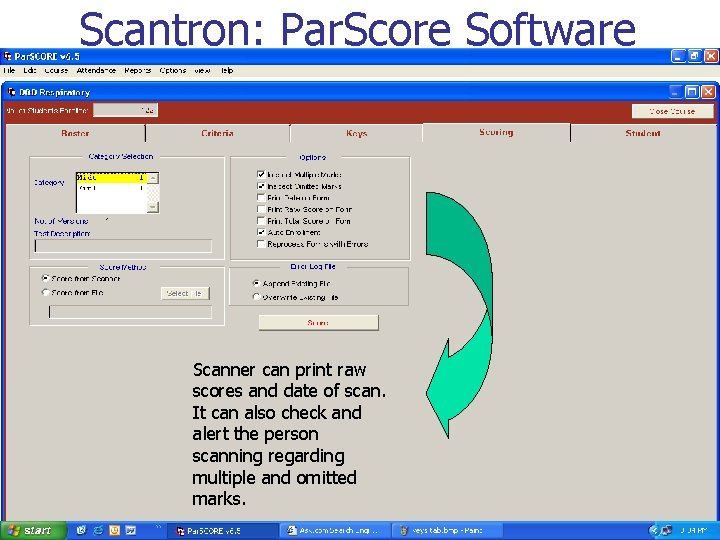This screenshot has height=540, width=720.
Task: Switch to the Criteria tab
Action: point(217,134)
